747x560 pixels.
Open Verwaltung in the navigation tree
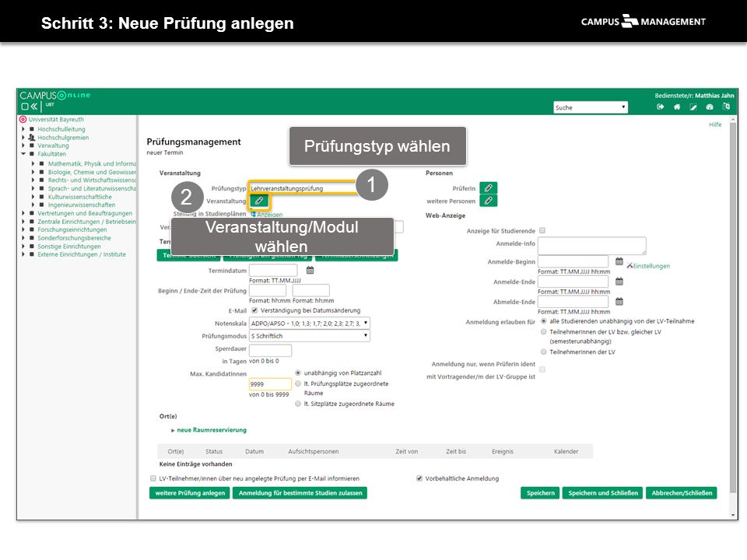[x=54, y=145]
